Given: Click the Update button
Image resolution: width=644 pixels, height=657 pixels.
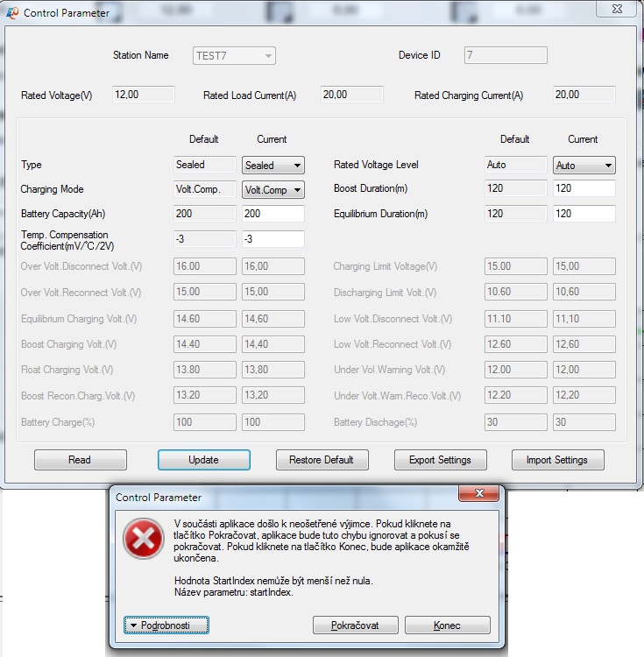Looking at the screenshot, I should point(204,460).
